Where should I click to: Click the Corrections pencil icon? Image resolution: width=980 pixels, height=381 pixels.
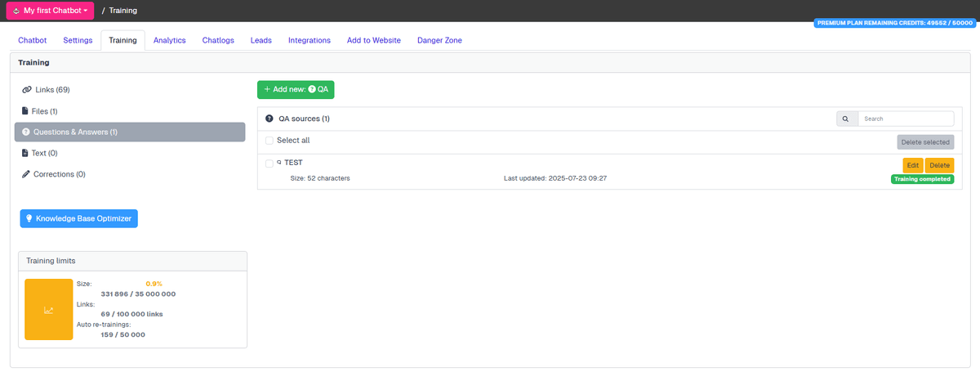click(x=26, y=174)
